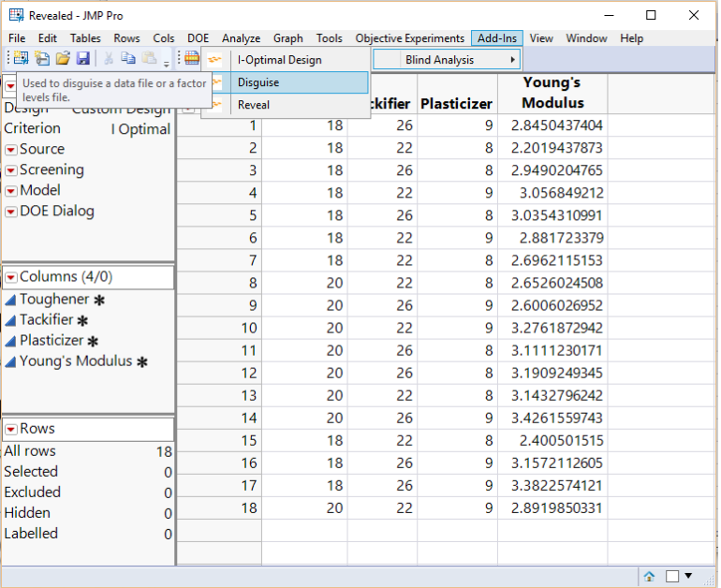The height and width of the screenshot is (588, 721).
Task: Open the Objective Experiments menu
Action: 410,38
